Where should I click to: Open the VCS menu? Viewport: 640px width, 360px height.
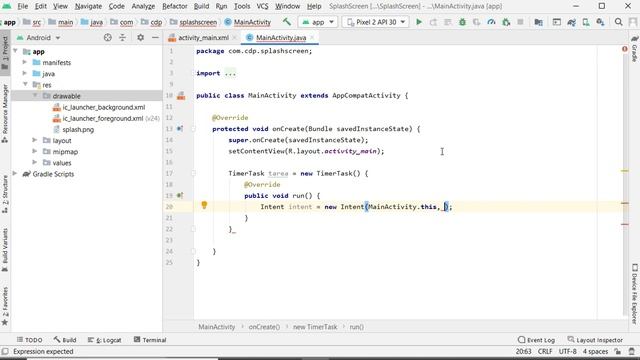[x=262, y=6]
